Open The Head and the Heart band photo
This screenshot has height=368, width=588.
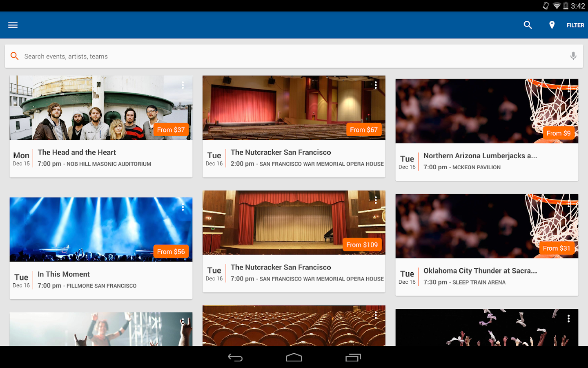[x=101, y=108]
